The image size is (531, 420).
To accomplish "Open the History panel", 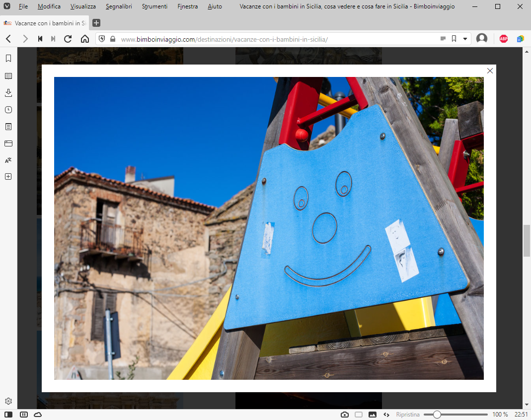I will pos(8,110).
